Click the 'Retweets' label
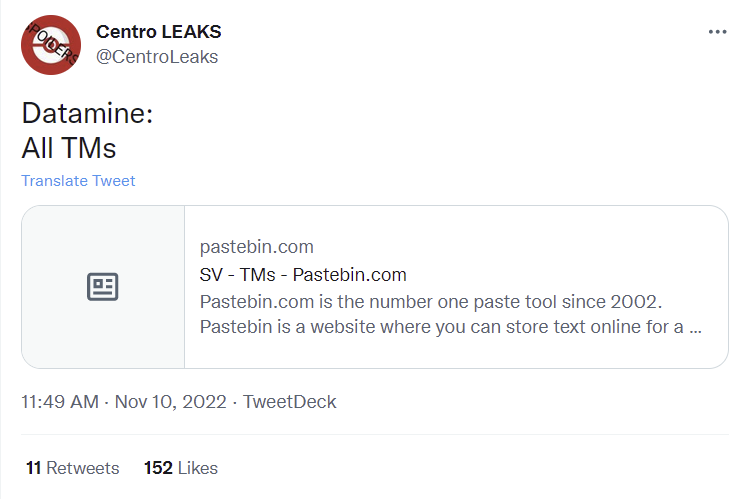The width and height of the screenshot is (740, 499). point(83,468)
